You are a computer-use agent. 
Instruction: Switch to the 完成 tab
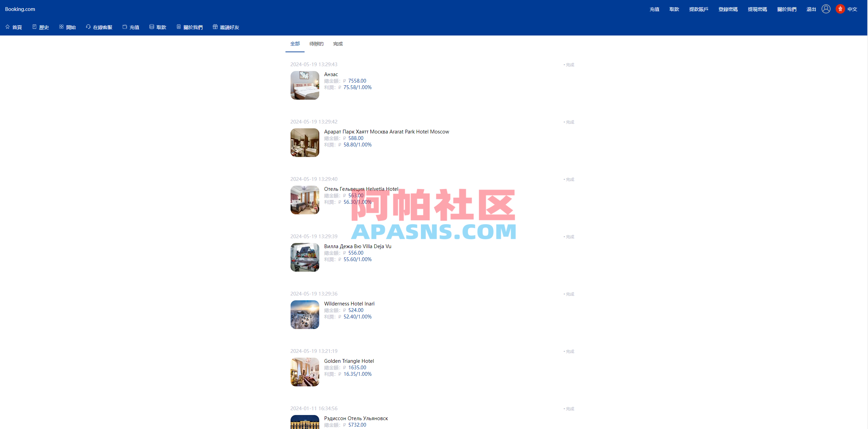338,44
